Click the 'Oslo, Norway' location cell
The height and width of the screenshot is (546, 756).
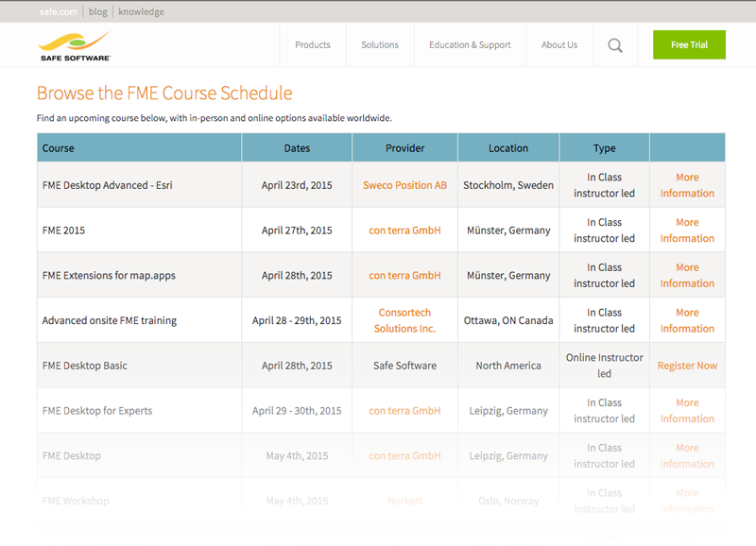[508, 501]
